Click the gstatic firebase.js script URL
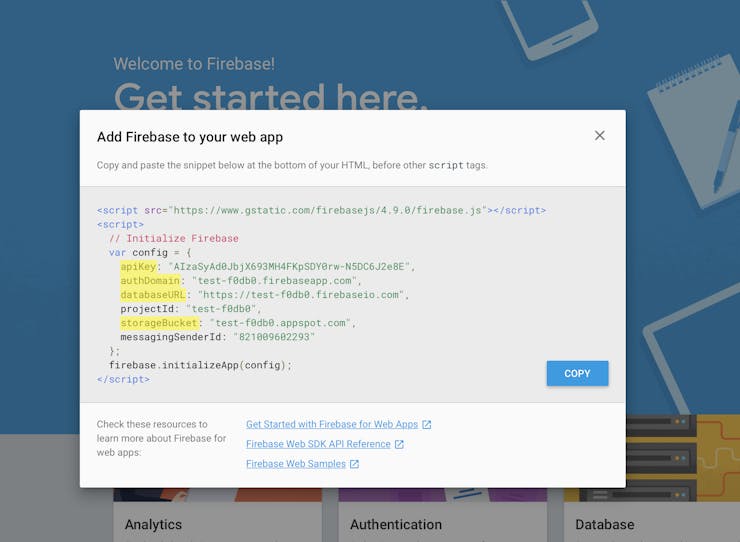740x542 pixels. (x=328, y=211)
